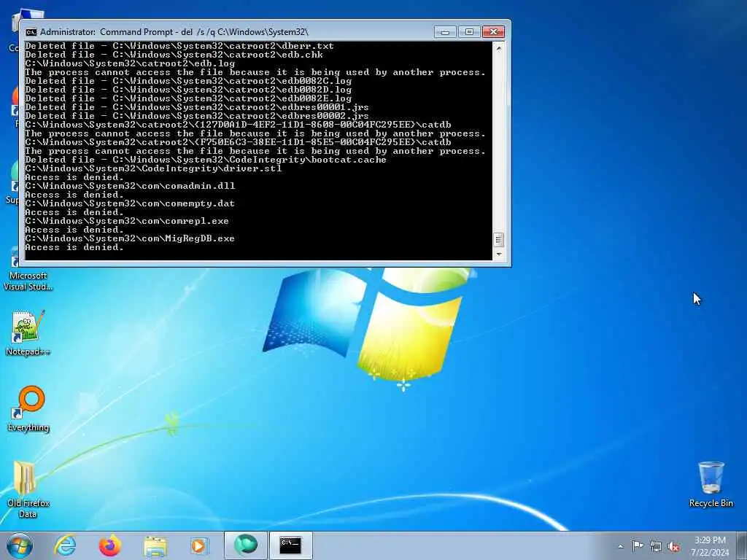Screen dimensions: 747x560
Task: Click the line containing bootcat.cache
Action: click(x=205, y=160)
